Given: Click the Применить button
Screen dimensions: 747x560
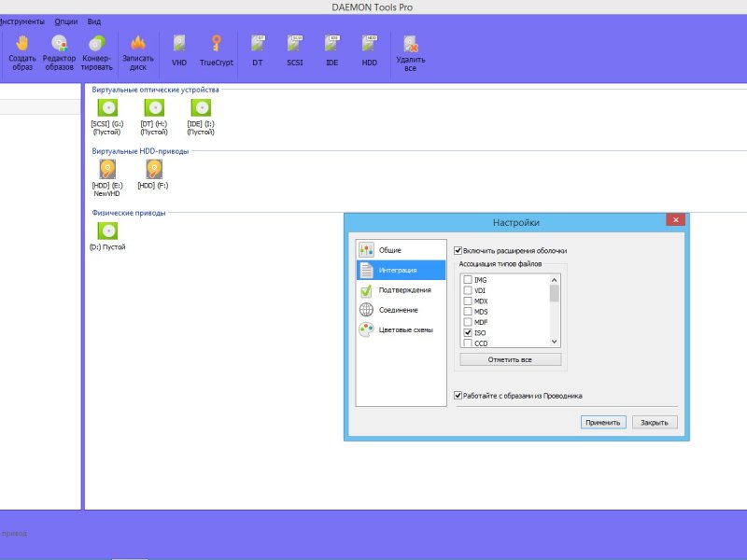Looking at the screenshot, I should coord(603,423).
